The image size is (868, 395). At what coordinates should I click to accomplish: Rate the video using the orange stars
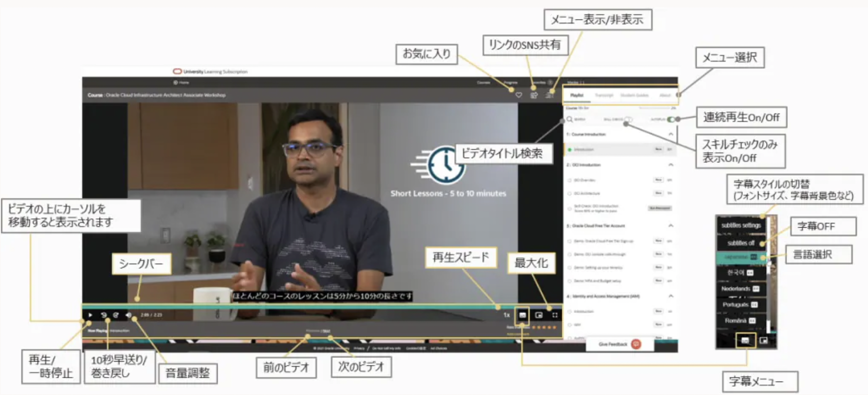point(544,327)
